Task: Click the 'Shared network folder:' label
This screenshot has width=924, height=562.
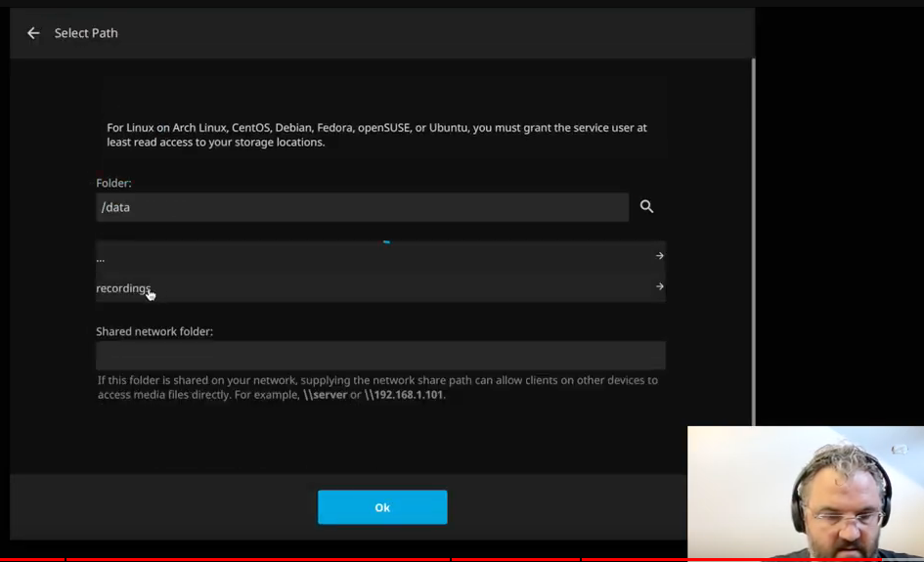Action: coord(154,331)
